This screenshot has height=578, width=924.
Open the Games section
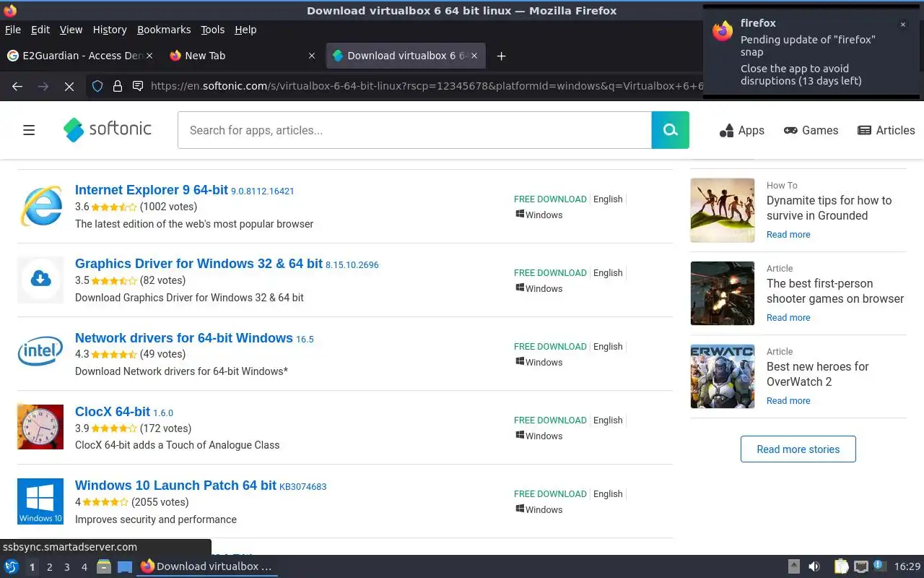coord(811,131)
